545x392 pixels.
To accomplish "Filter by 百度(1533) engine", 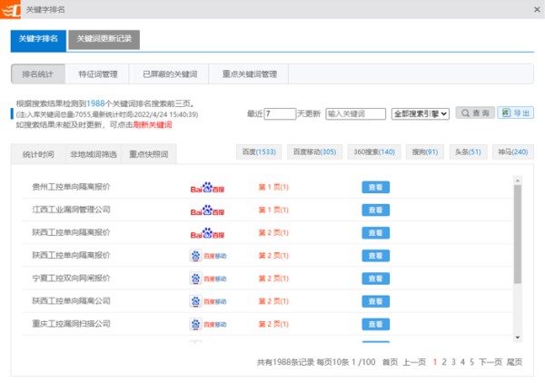I will pyautogui.click(x=259, y=152).
